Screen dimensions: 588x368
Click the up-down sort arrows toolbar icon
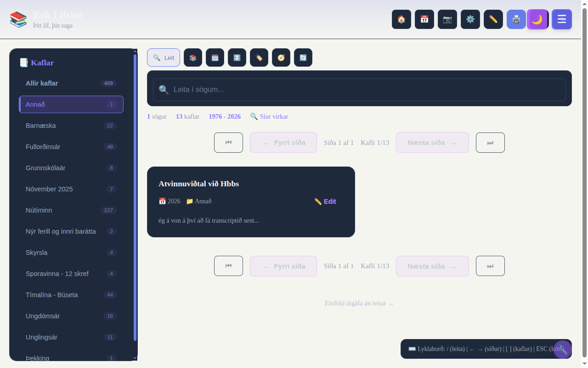pyautogui.click(x=237, y=57)
